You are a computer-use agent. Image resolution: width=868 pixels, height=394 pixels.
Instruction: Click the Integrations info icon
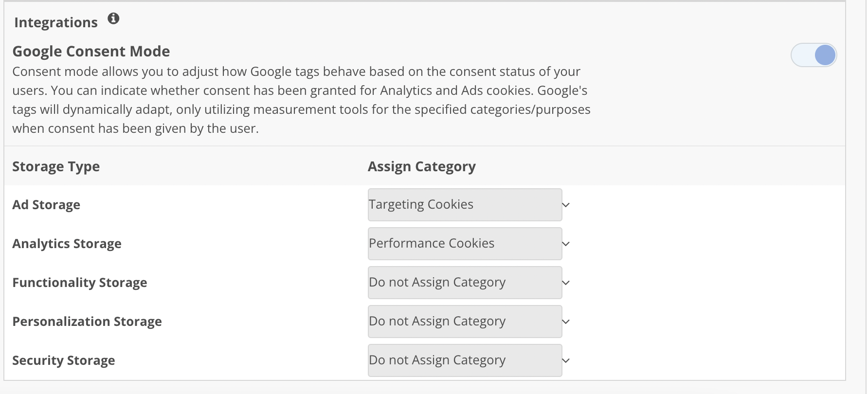[x=113, y=19]
